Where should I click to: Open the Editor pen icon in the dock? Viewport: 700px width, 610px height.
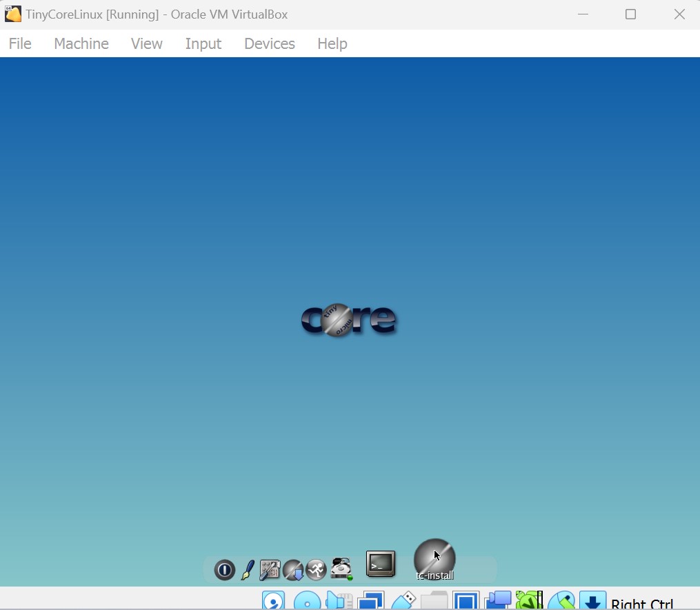click(x=248, y=570)
